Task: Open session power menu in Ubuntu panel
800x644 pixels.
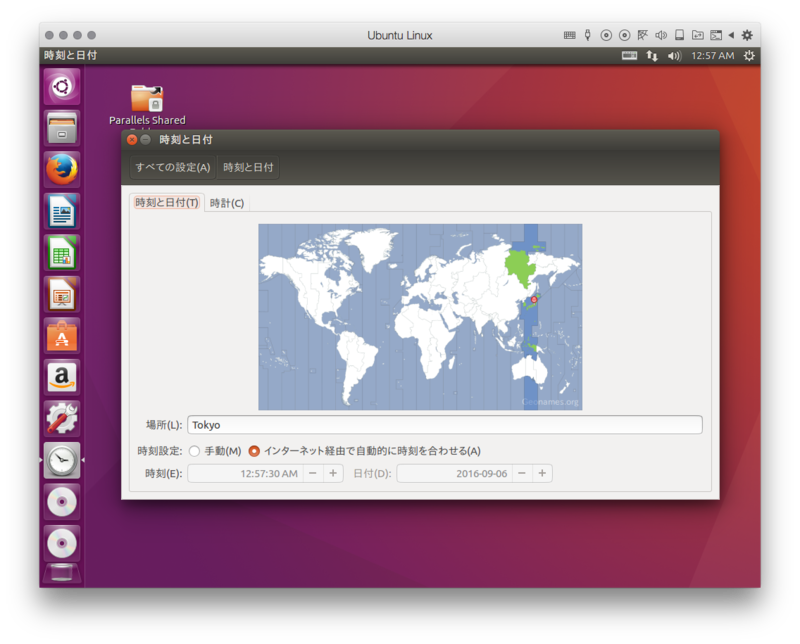Action: 748,56
